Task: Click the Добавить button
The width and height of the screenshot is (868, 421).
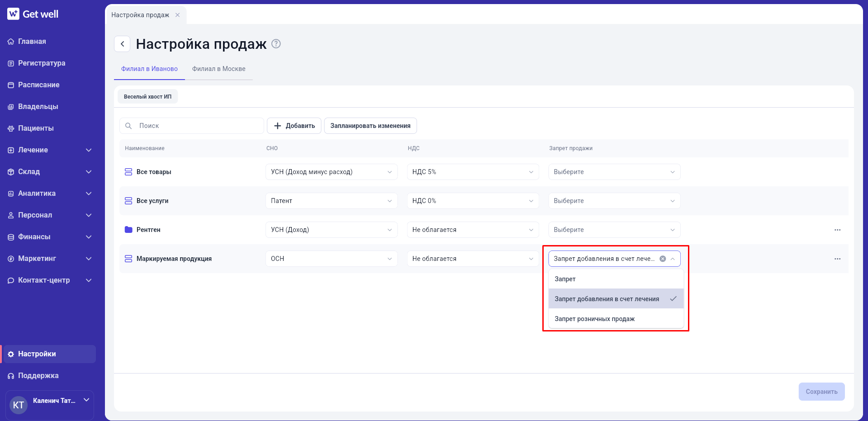Action: 294,126
